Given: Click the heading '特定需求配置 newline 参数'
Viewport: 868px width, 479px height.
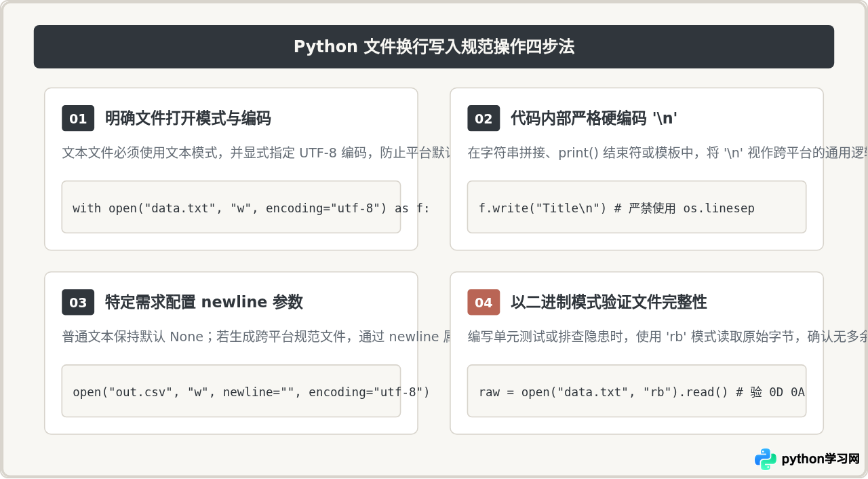Looking at the screenshot, I should pos(204,303).
